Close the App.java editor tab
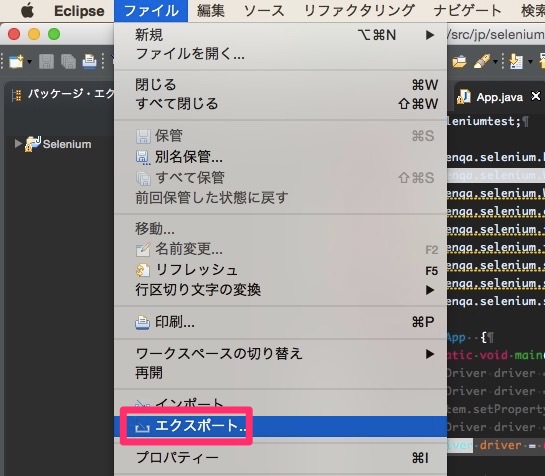The height and width of the screenshot is (476, 545). click(536, 96)
